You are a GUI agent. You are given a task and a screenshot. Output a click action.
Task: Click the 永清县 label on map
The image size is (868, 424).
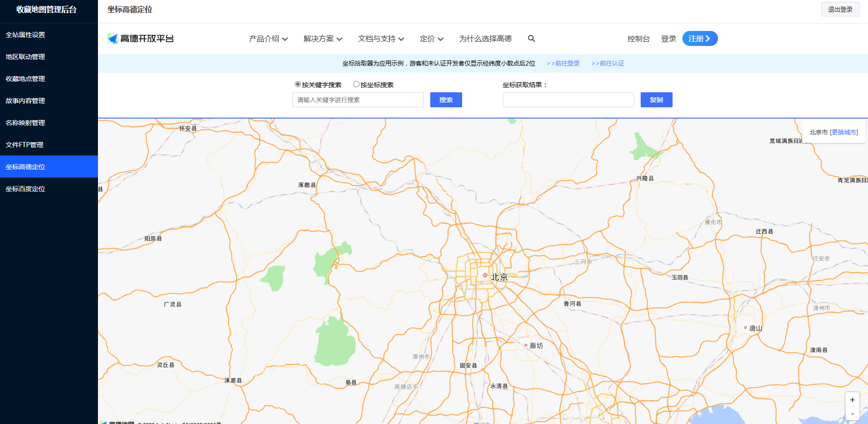point(499,386)
